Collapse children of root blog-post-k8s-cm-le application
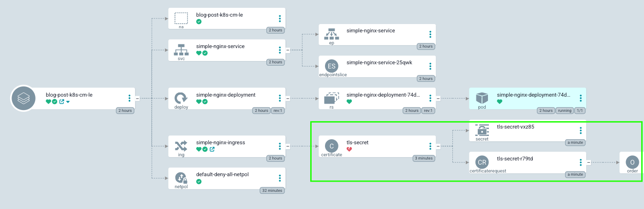644x209 pixels. 138,98
